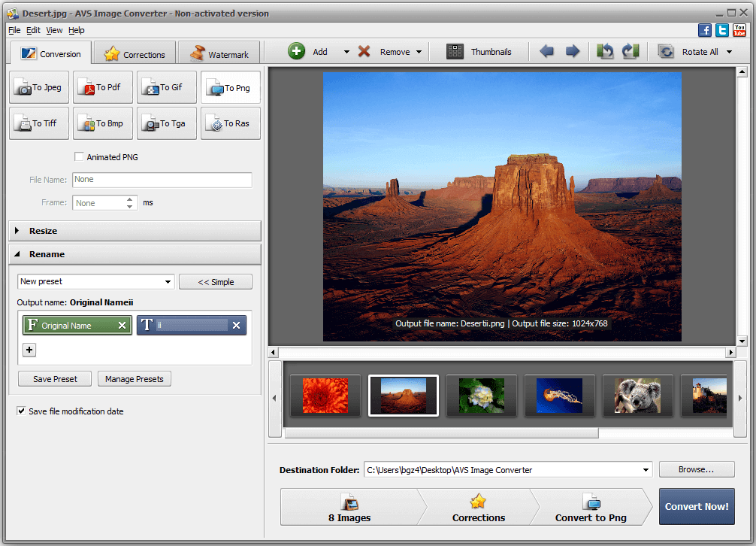The width and height of the screenshot is (756, 546).
Task: Select the To Png format button
Action: (231, 87)
